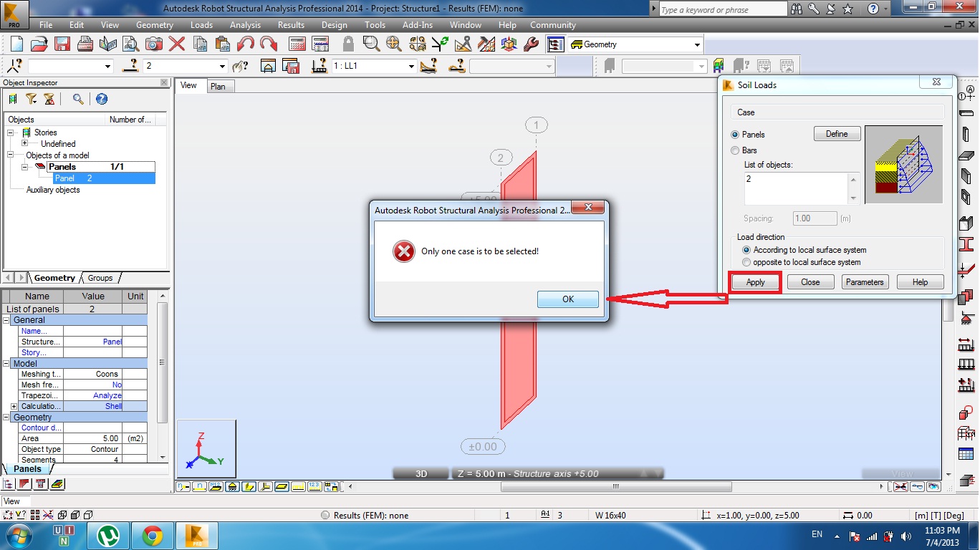This screenshot has width=980, height=550.
Task: Click the Parameters button
Action: [865, 282]
